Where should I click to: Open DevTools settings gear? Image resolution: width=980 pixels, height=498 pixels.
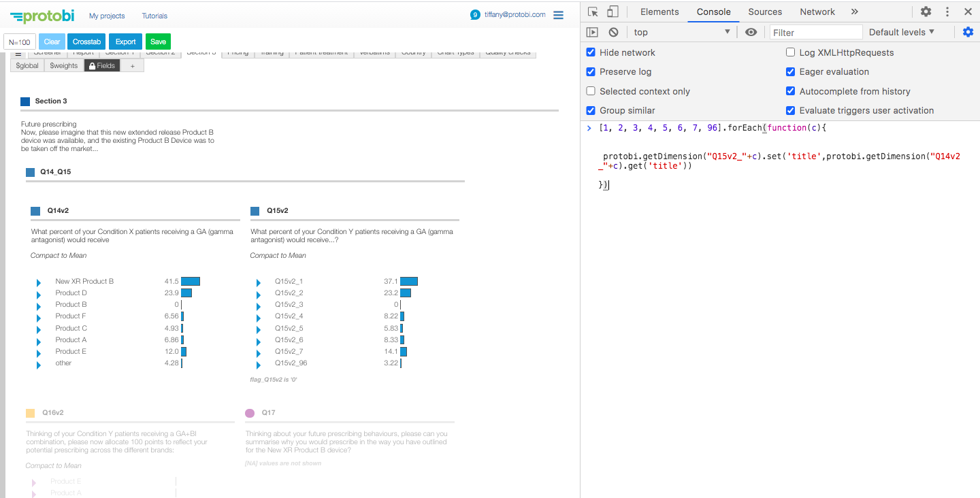tap(926, 12)
